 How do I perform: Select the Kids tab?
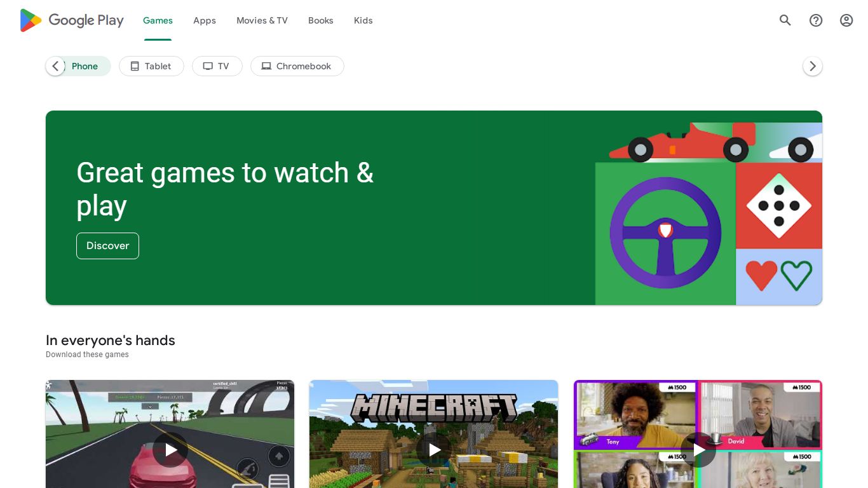tap(363, 20)
